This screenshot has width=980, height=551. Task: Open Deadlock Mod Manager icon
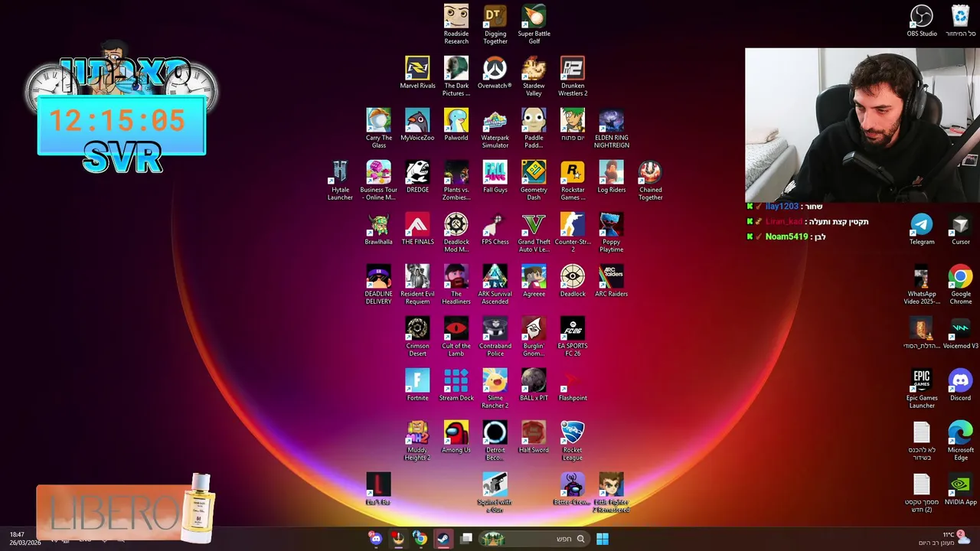456,233
